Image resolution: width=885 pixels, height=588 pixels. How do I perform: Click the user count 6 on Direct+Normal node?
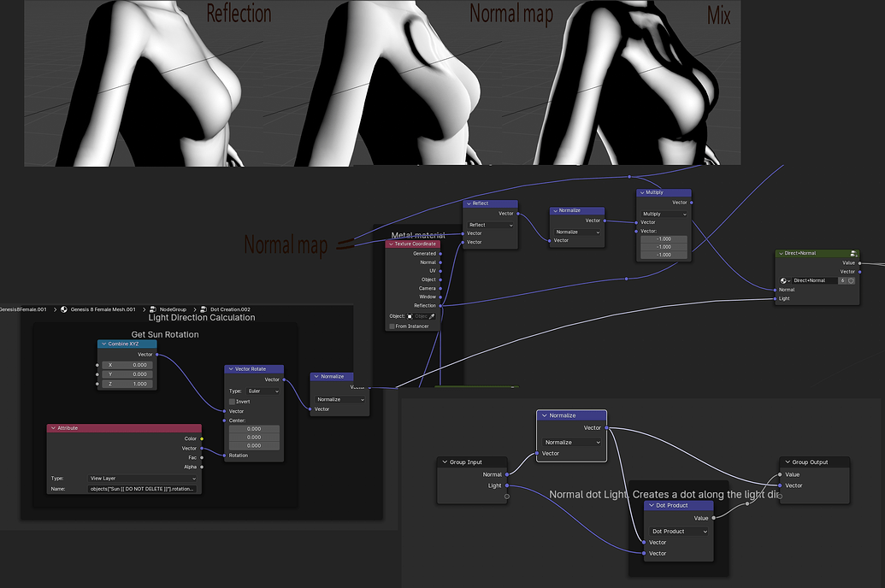tap(842, 280)
